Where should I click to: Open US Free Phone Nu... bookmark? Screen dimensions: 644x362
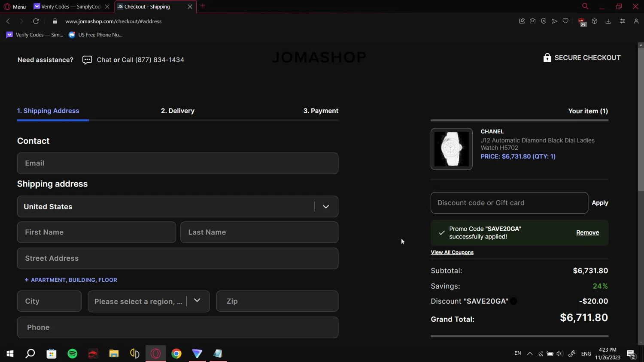[95, 35]
